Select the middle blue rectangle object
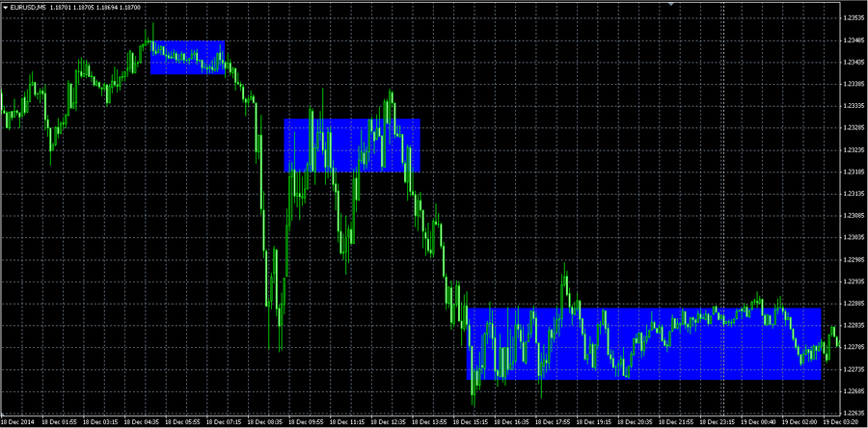The width and height of the screenshot is (868, 428). (x=351, y=145)
